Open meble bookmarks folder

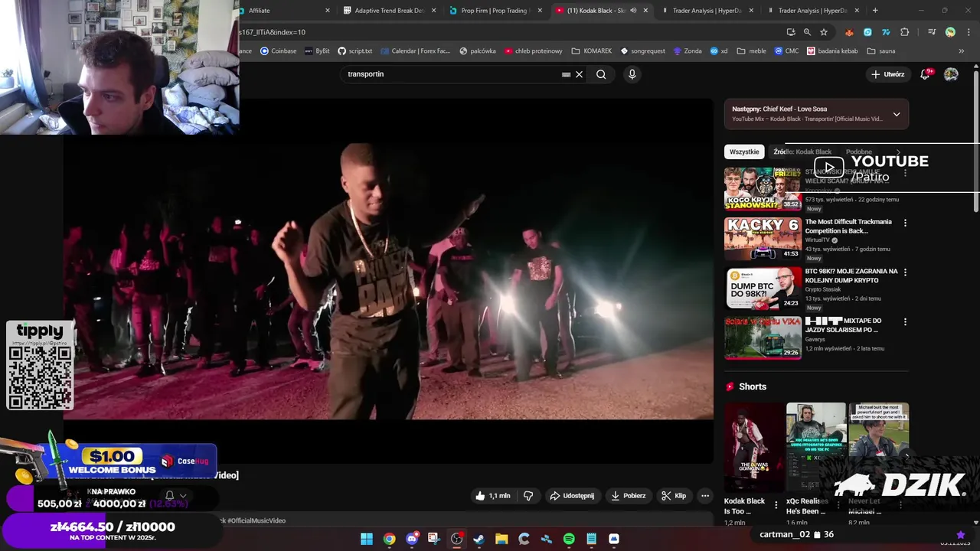click(x=752, y=51)
